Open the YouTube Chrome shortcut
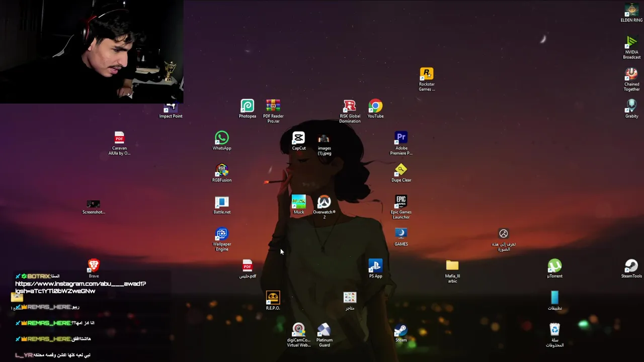The width and height of the screenshot is (644, 362). (375, 109)
